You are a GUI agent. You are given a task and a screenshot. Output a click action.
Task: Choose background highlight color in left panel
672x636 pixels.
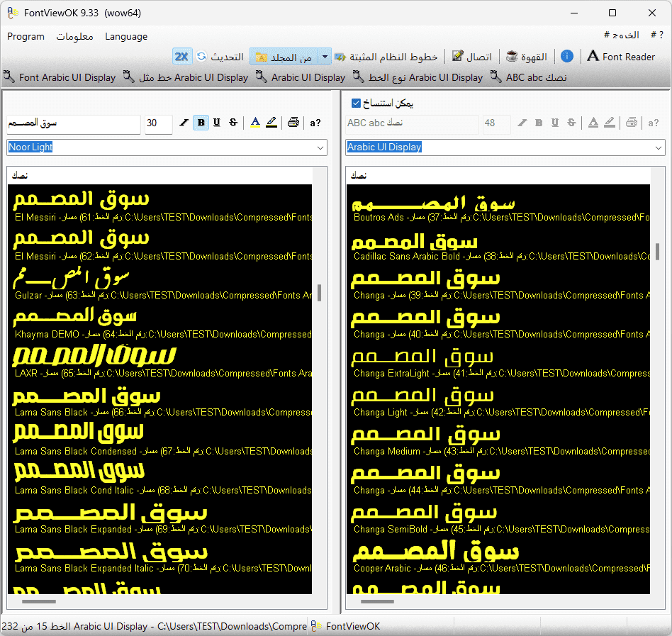[271, 123]
